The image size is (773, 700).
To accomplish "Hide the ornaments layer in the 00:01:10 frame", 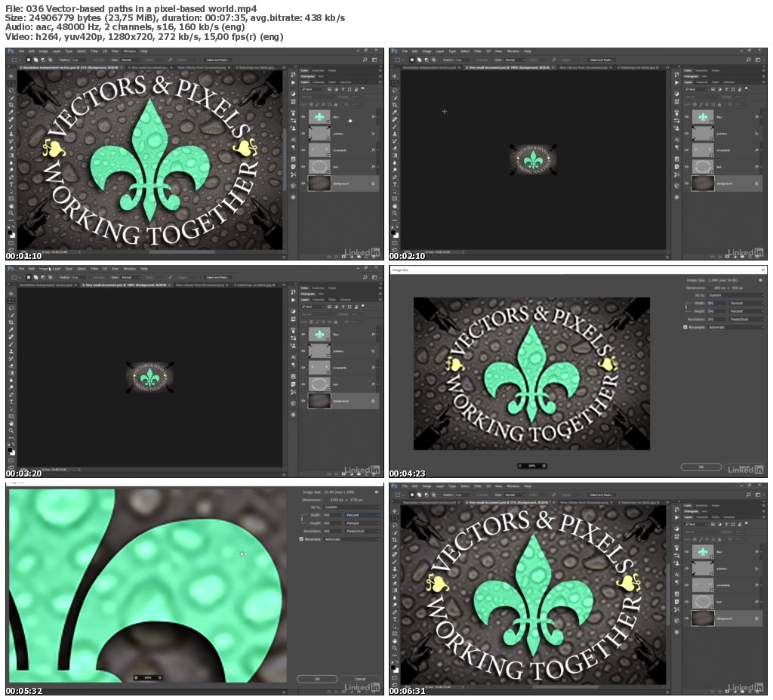I will (303, 150).
